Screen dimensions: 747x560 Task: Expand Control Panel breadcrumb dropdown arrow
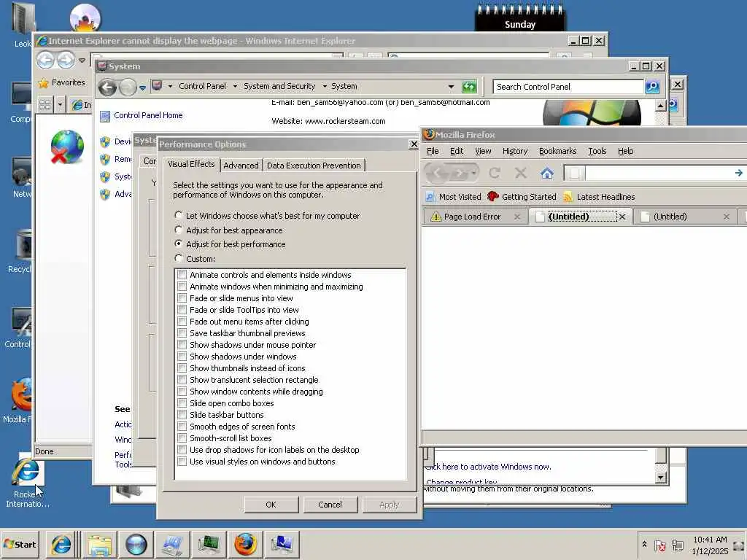pos(236,86)
